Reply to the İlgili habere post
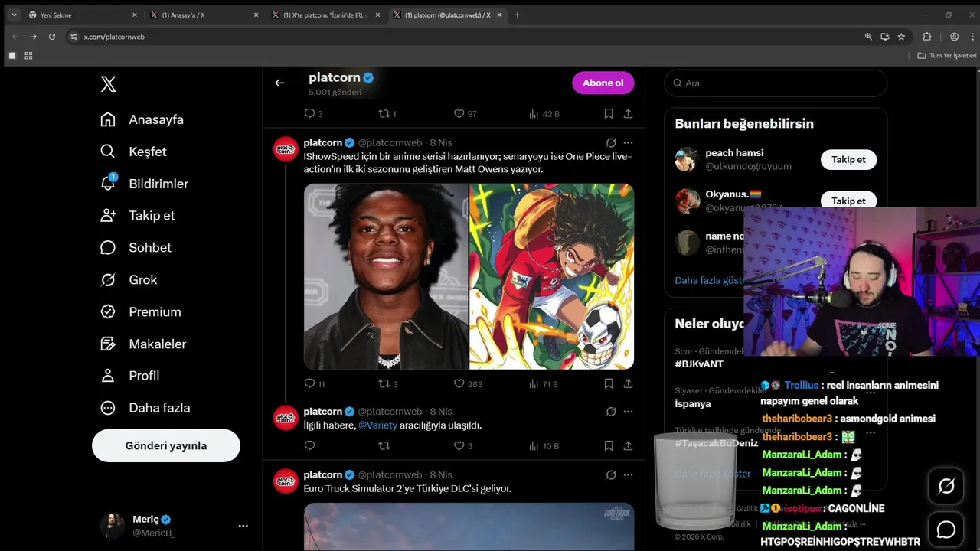The image size is (980, 551). [x=309, y=445]
